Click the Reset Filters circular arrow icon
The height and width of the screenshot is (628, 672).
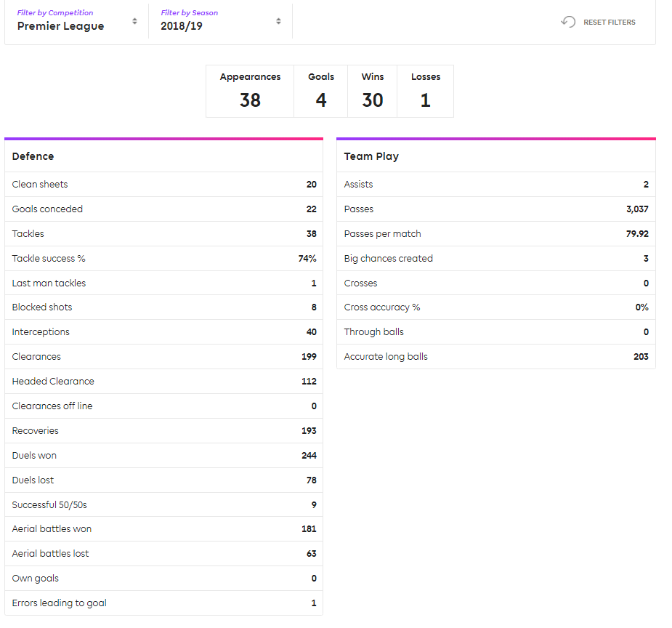(568, 22)
